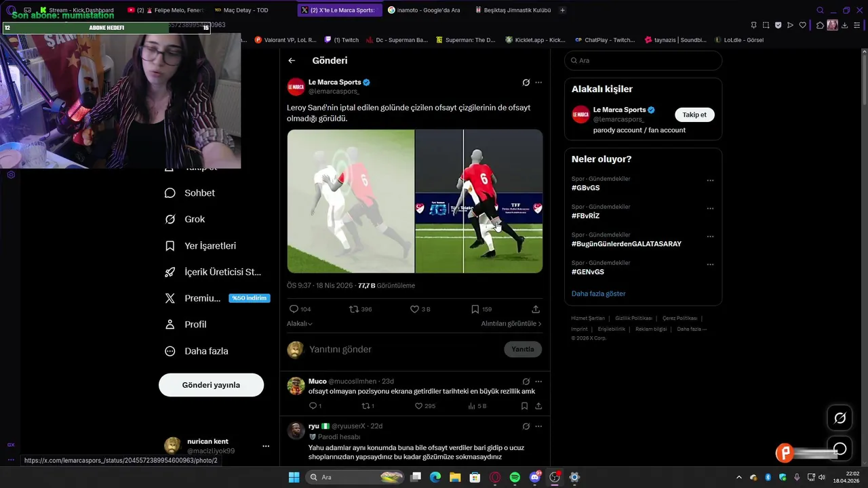
Task: Click the repost icon showing 396
Action: (x=353, y=309)
